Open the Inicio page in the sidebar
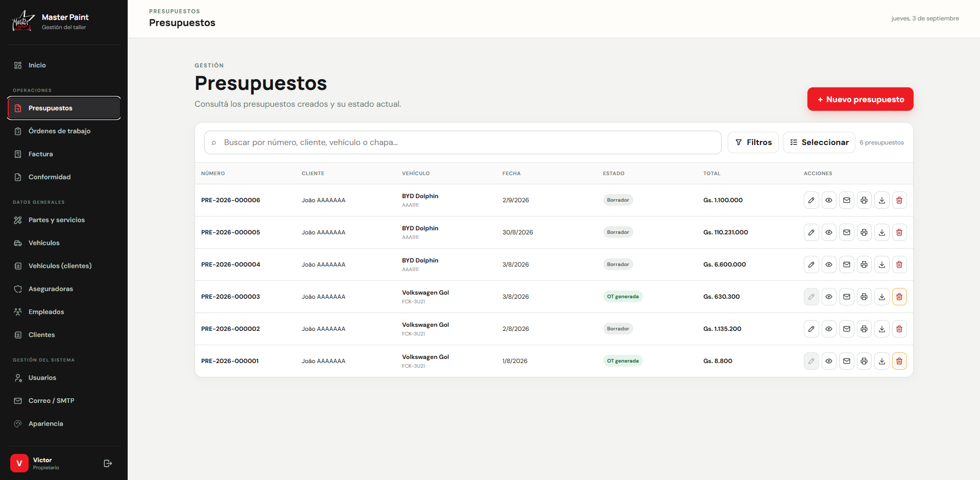 [64, 65]
